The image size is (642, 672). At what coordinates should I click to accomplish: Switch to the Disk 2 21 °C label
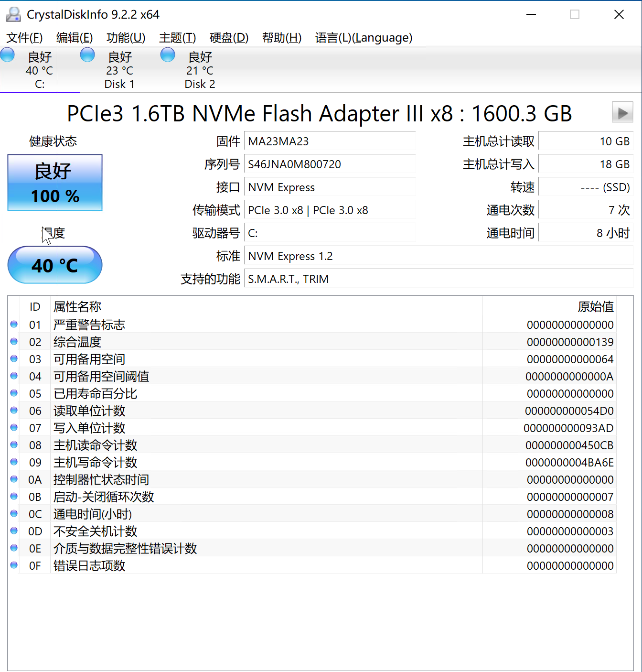[x=200, y=71]
